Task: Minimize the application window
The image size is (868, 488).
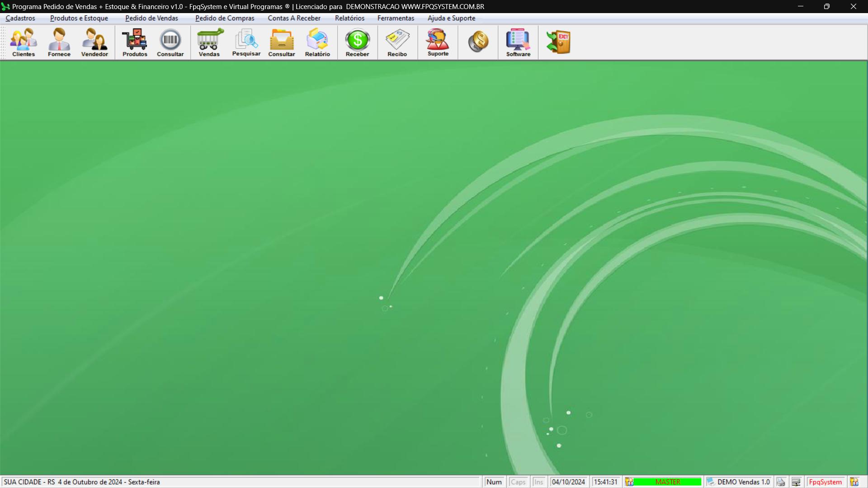Action: click(800, 6)
